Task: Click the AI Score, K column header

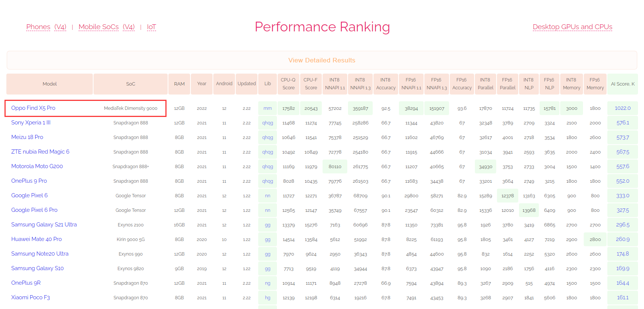Action: click(622, 84)
